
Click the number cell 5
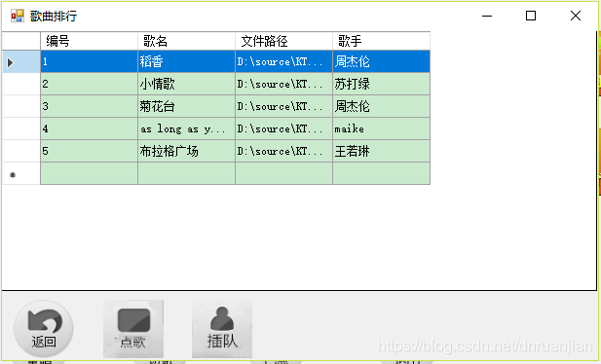[x=89, y=151]
